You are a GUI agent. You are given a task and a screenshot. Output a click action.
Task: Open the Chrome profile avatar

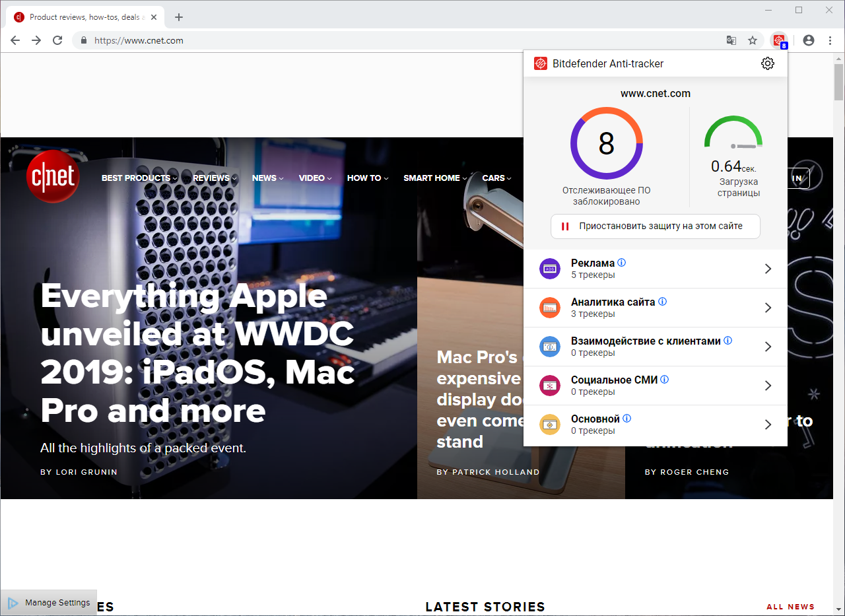[809, 40]
